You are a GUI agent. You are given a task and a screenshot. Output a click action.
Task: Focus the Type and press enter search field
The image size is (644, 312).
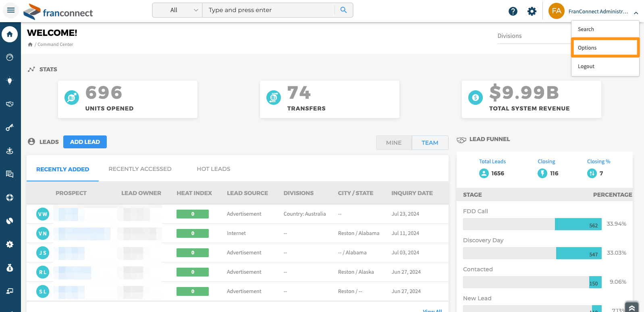click(x=268, y=10)
